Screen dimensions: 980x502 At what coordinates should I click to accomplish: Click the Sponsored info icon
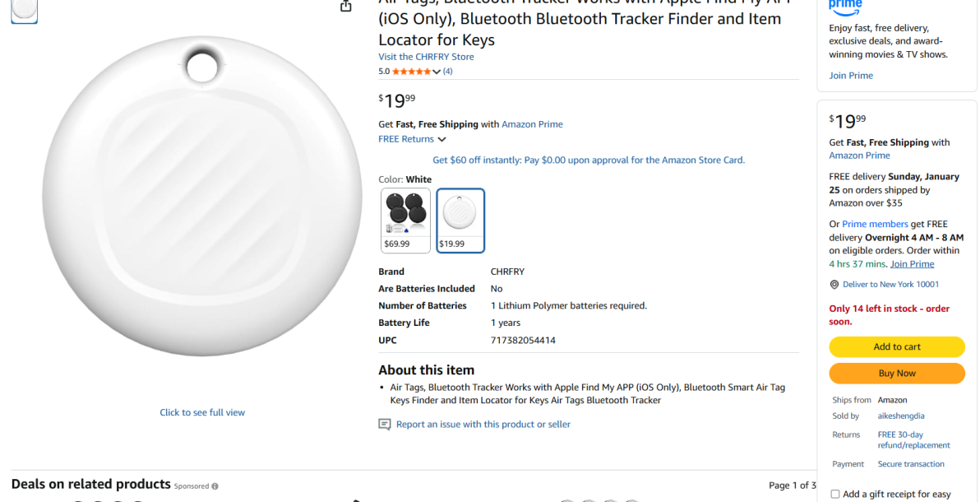point(215,486)
